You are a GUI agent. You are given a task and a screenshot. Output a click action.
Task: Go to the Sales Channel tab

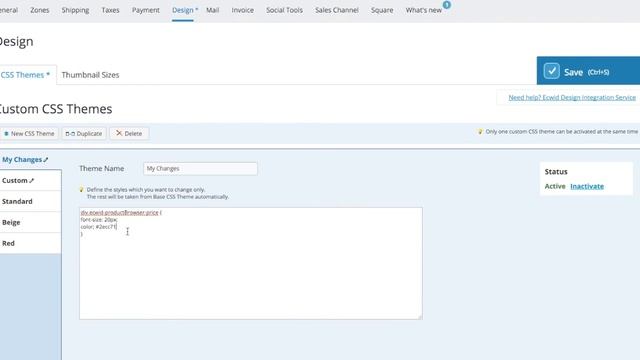(x=337, y=10)
